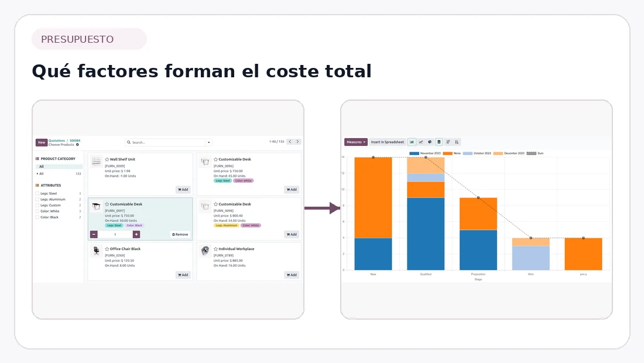
Task: Open the Customizable Desk FURN_0097 thumbnail
Action: tap(96, 206)
